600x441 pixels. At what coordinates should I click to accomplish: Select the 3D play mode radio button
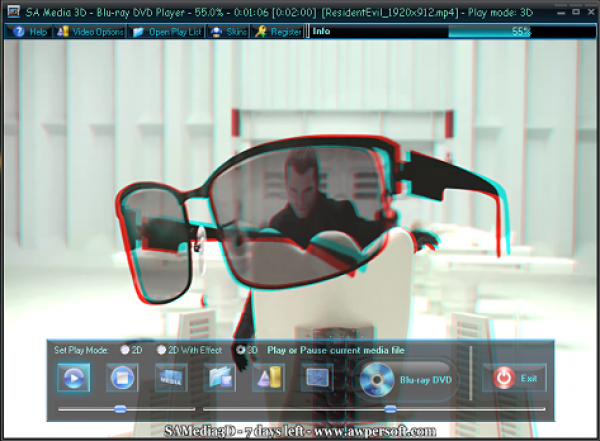point(240,350)
